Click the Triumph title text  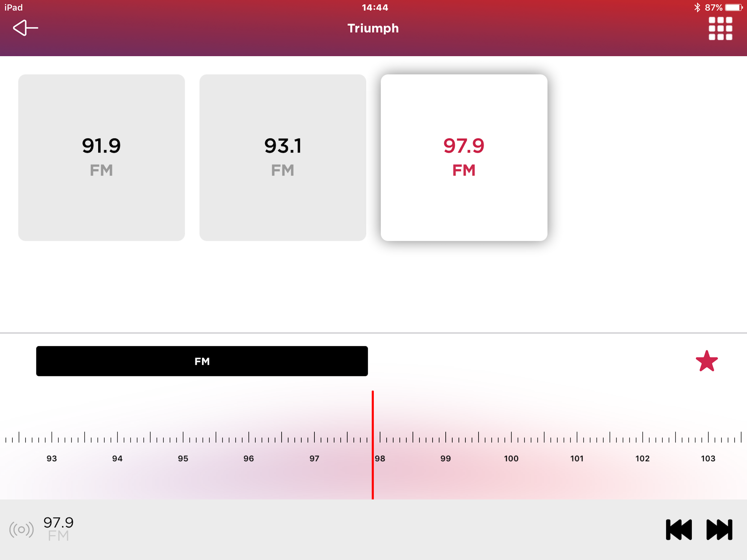pyautogui.click(x=373, y=28)
